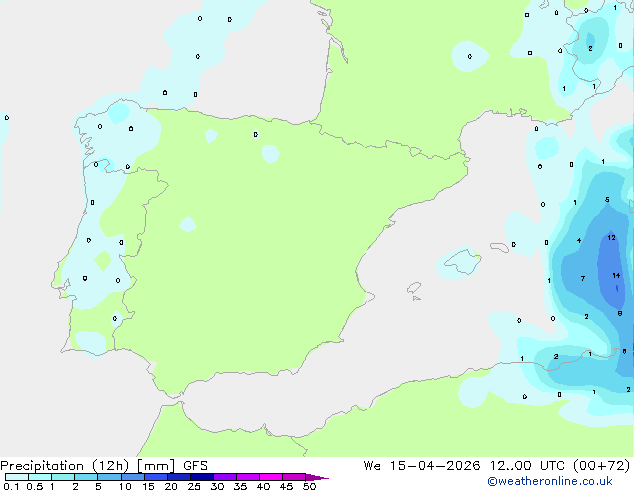634x490 pixels.
Task: Select the legend swatch between 10 and 15
Action: (132, 477)
